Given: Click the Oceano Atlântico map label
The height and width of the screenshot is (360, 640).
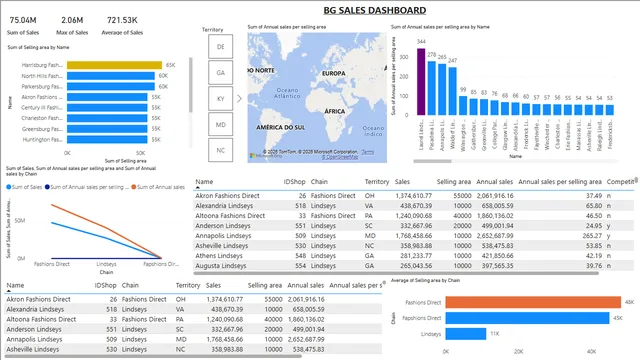Looking at the screenshot, I should pyautogui.click(x=287, y=93).
